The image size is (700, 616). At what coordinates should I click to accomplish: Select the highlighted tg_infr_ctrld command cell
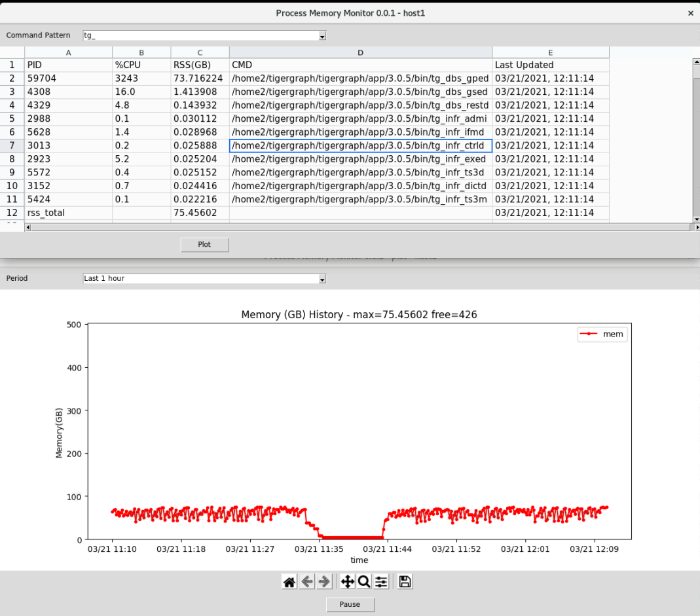point(360,145)
